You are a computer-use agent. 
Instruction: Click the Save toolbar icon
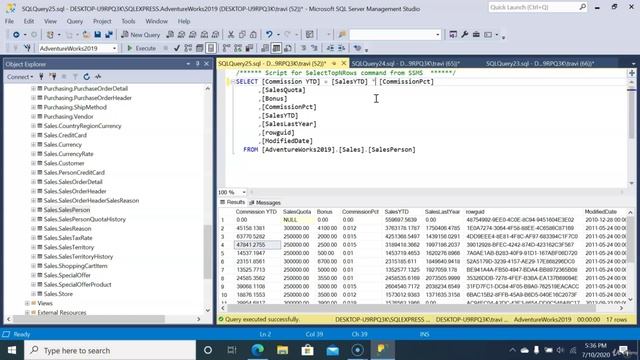pos(98,35)
